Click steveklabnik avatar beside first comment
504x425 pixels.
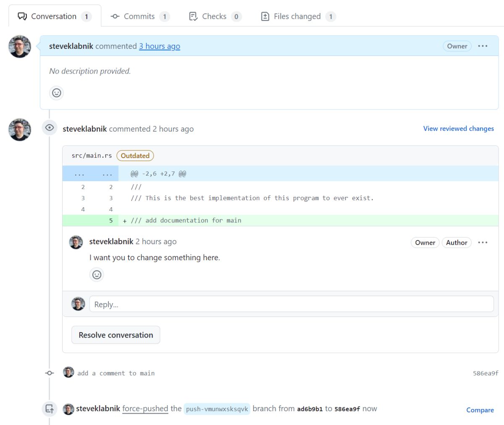20,46
